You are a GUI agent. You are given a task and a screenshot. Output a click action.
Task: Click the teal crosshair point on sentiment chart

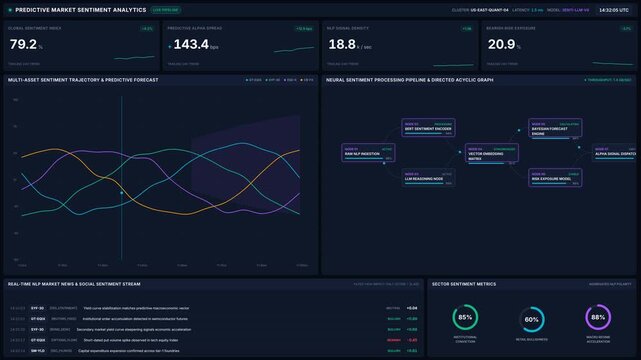click(x=121, y=192)
